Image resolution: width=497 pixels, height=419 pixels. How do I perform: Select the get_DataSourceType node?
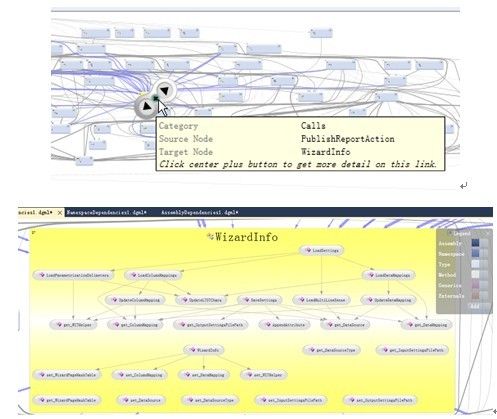click(x=331, y=350)
